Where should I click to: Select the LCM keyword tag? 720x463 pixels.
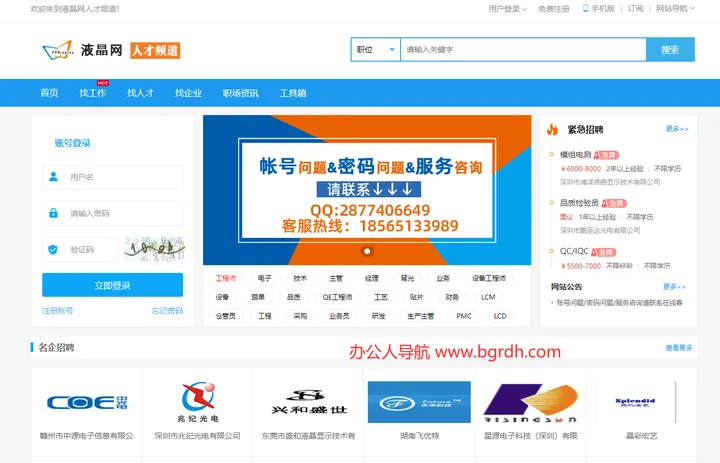(488, 297)
